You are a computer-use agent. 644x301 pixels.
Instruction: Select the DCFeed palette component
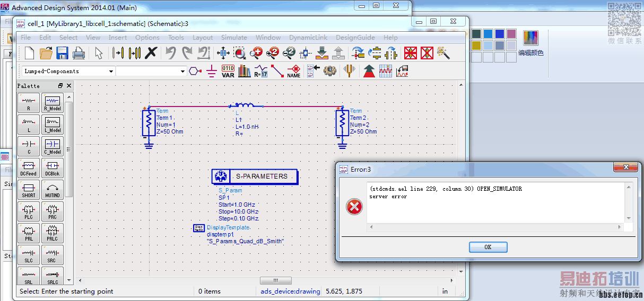click(29, 168)
